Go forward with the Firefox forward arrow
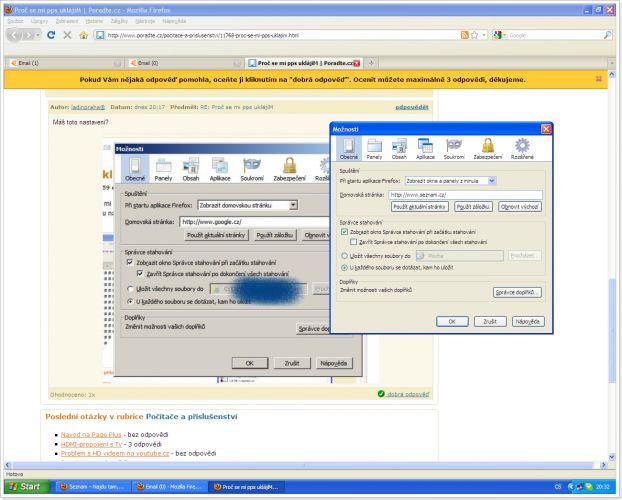 [28, 35]
